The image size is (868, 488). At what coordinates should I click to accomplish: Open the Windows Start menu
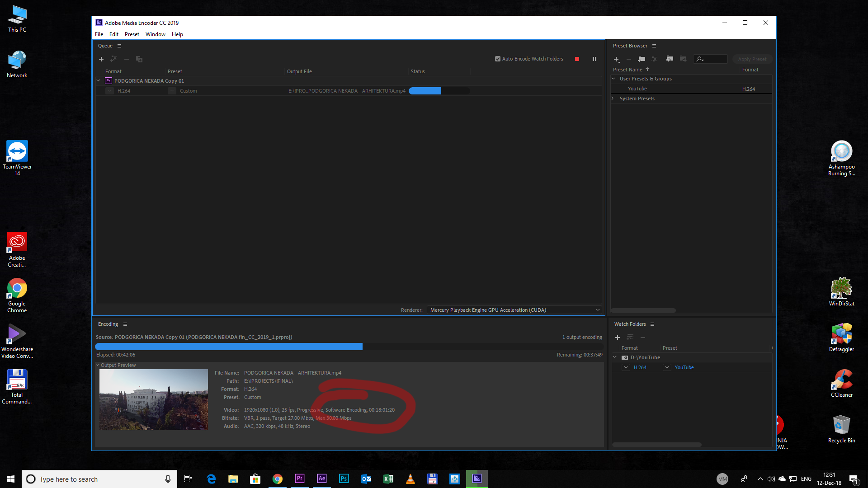click(x=11, y=479)
